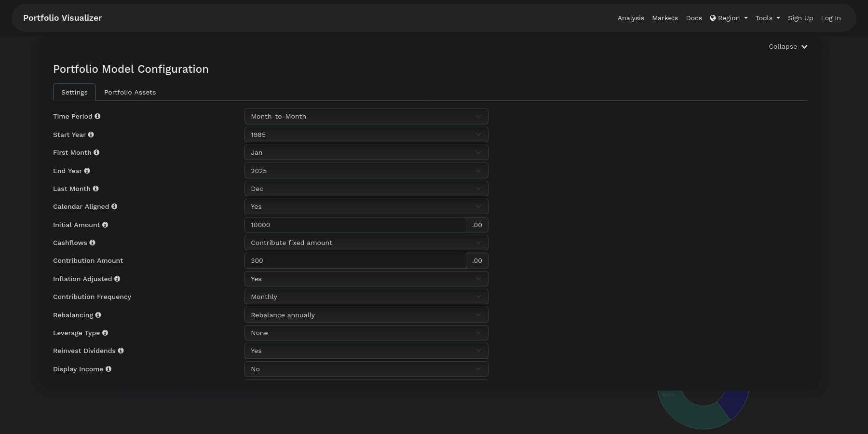Open the Leverage Type dropdown

pos(366,333)
